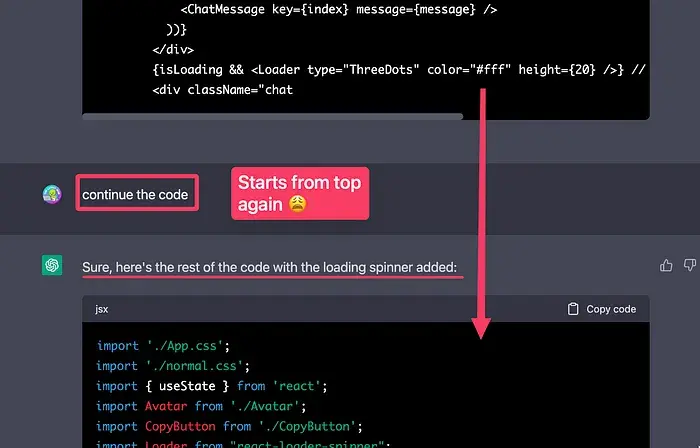Click the 'continue the code' message text
Viewport: 700px width, 448px height.
[x=135, y=195]
